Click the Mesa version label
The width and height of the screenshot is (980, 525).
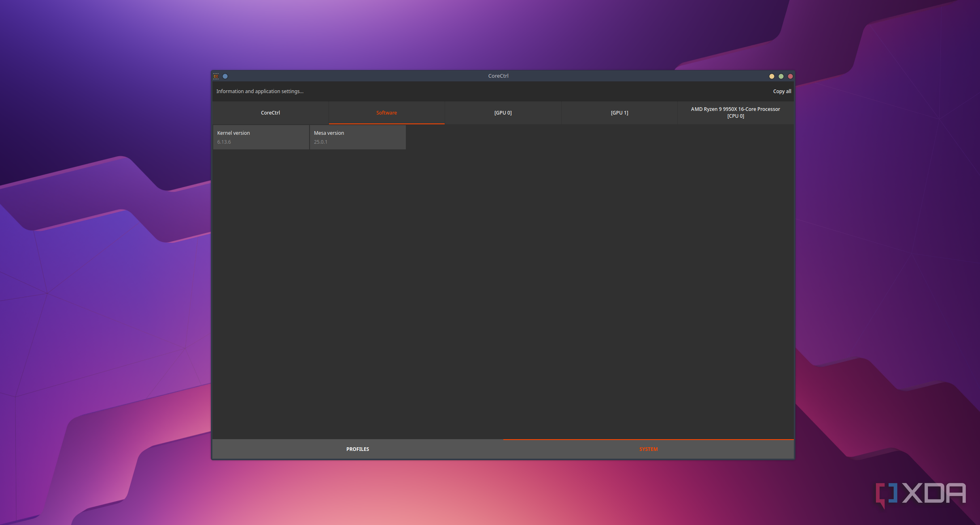[329, 133]
